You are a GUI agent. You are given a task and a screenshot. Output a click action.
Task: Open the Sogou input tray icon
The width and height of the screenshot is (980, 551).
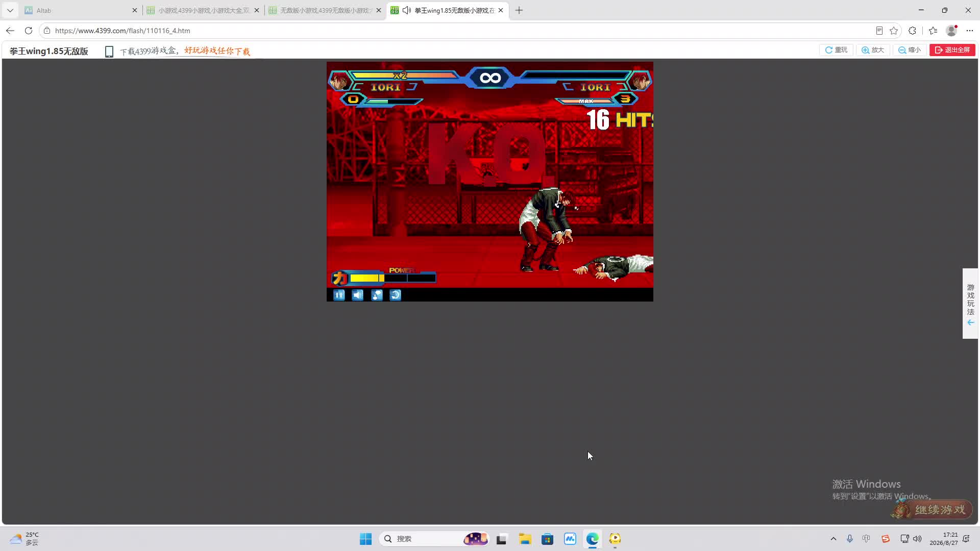click(886, 539)
